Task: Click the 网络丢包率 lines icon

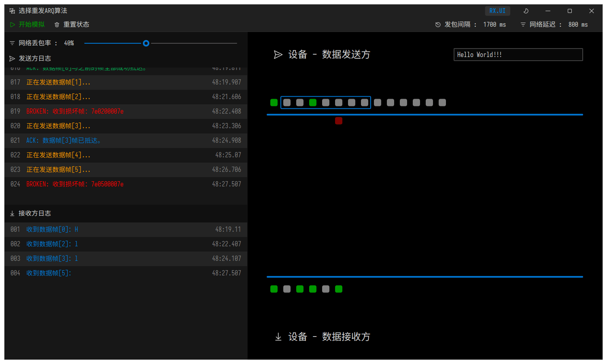Action: click(12, 43)
